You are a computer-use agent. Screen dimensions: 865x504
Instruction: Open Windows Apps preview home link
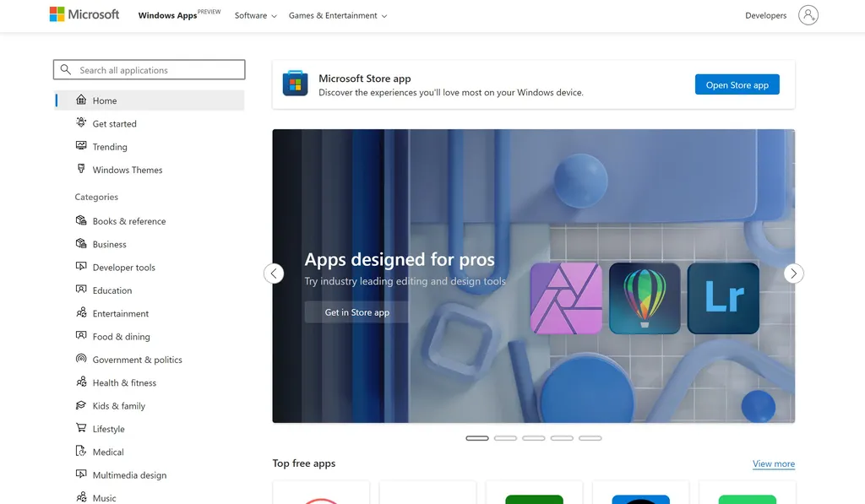(x=179, y=14)
